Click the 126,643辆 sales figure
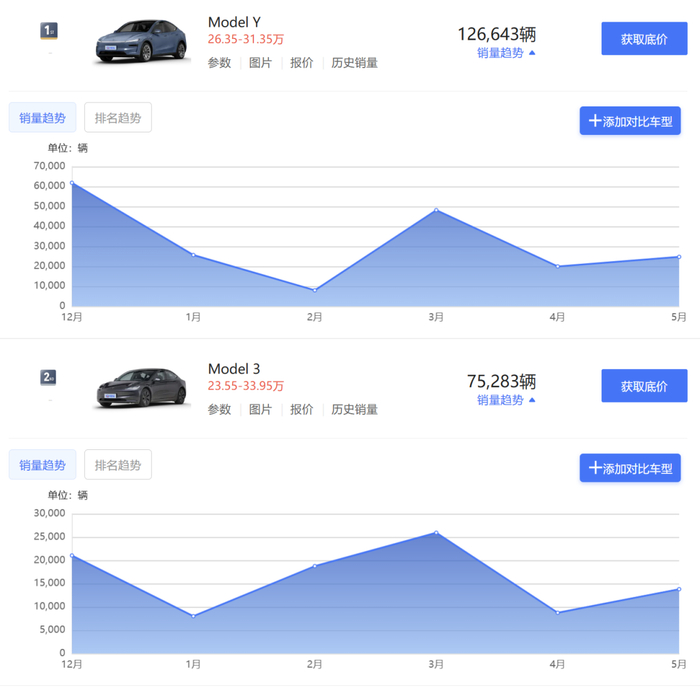The height and width of the screenshot is (688, 700). 497,34
